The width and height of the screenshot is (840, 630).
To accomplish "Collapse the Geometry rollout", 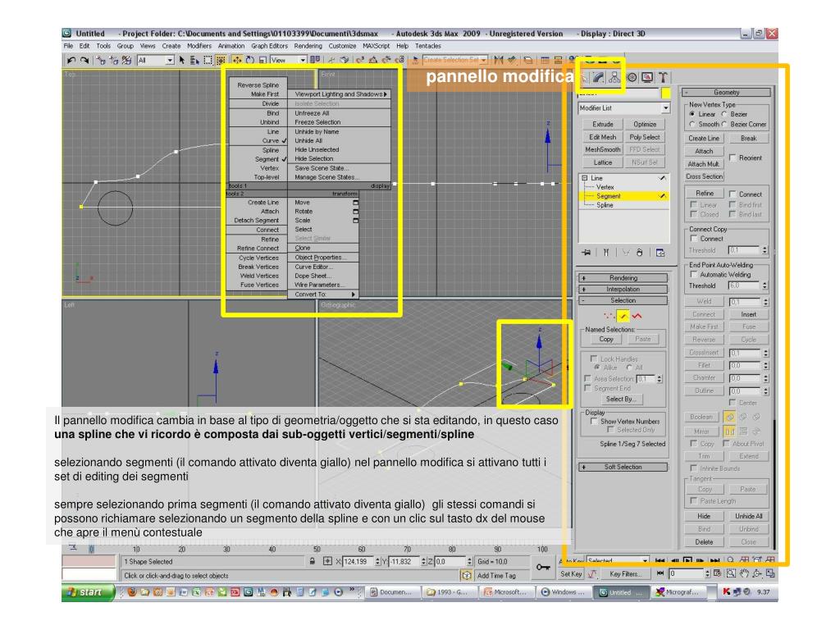I will click(727, 92).
